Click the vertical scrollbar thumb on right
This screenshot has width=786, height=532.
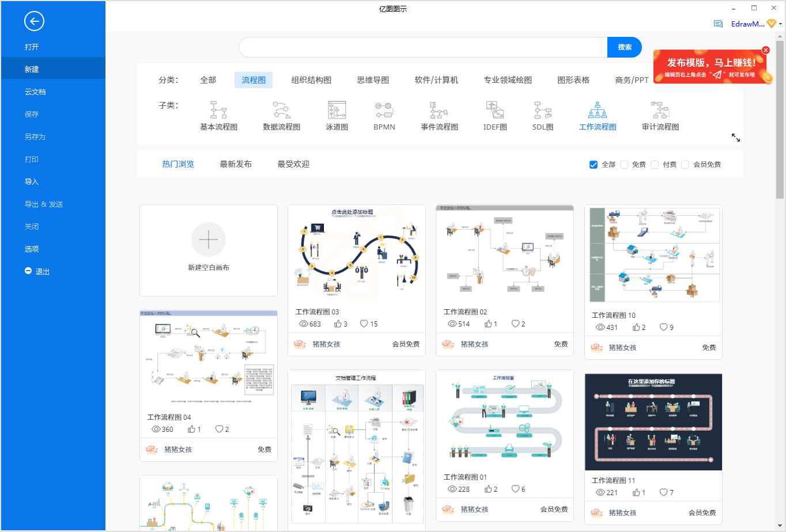click(780, 119)
